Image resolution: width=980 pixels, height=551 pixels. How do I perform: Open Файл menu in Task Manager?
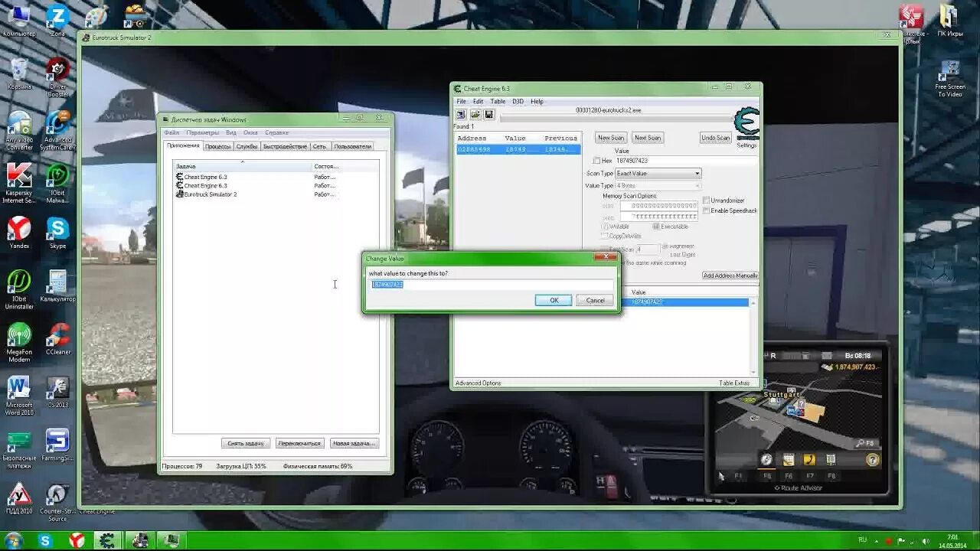point(171,132)
